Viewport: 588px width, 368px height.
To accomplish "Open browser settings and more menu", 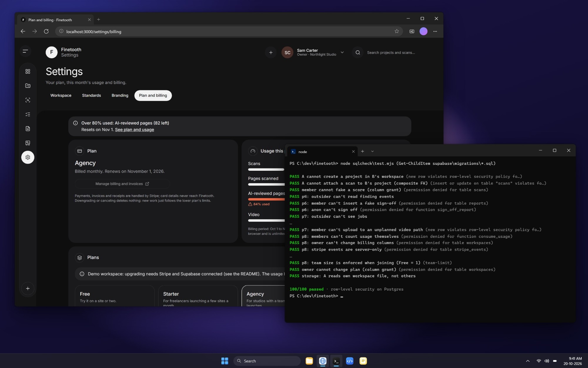I will (435, 31).
